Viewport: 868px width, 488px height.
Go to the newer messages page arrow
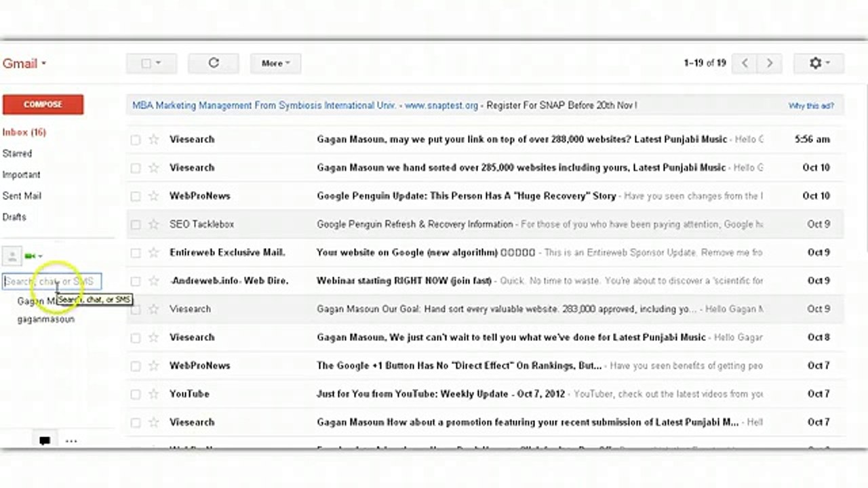[745, 63]
